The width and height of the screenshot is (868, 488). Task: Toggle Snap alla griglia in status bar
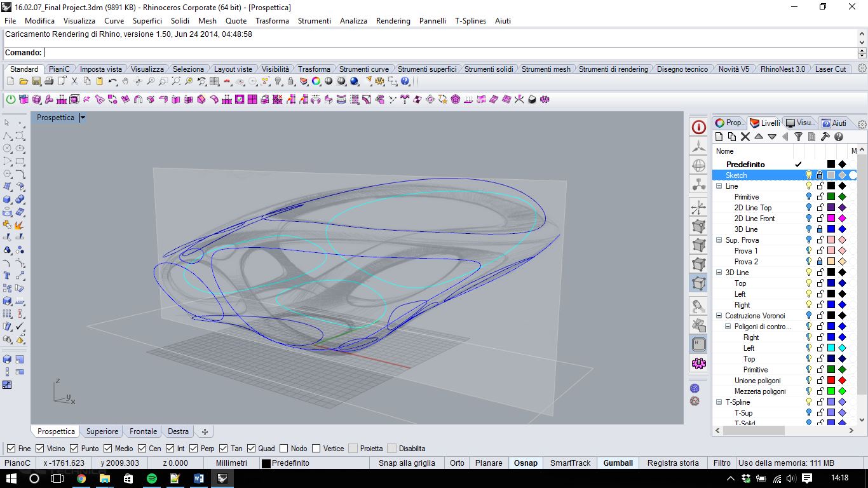407,463
